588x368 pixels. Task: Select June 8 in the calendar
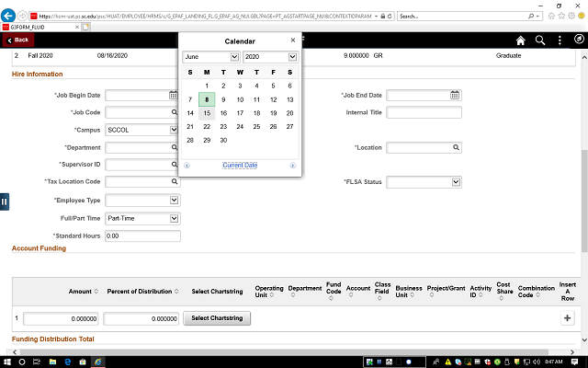(207, 99)
